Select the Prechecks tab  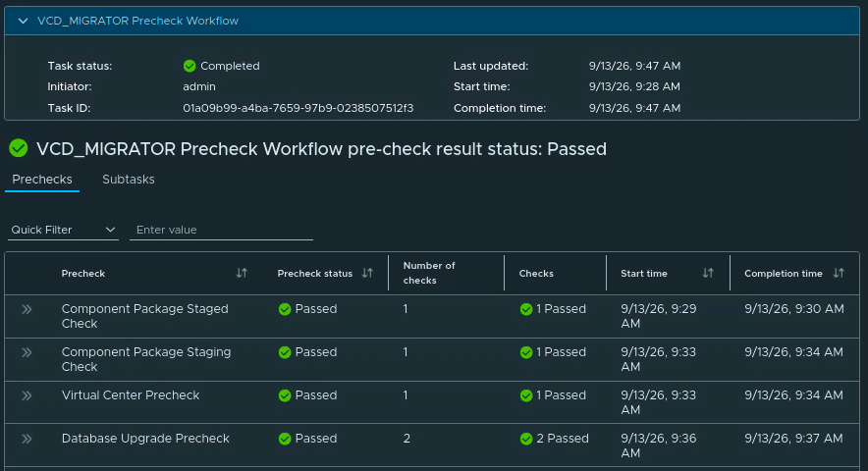point(42,180)
